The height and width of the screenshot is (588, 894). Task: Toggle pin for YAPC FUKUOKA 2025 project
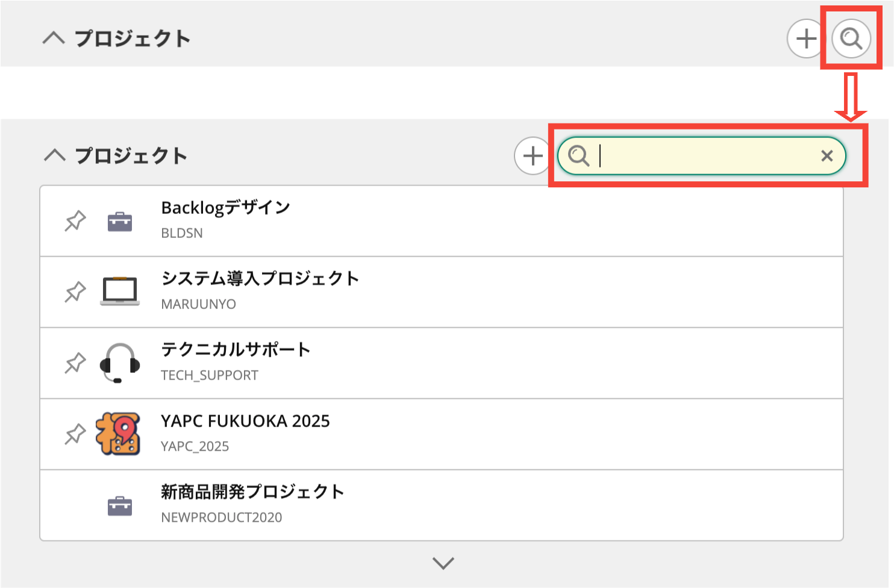click(75, 434)
